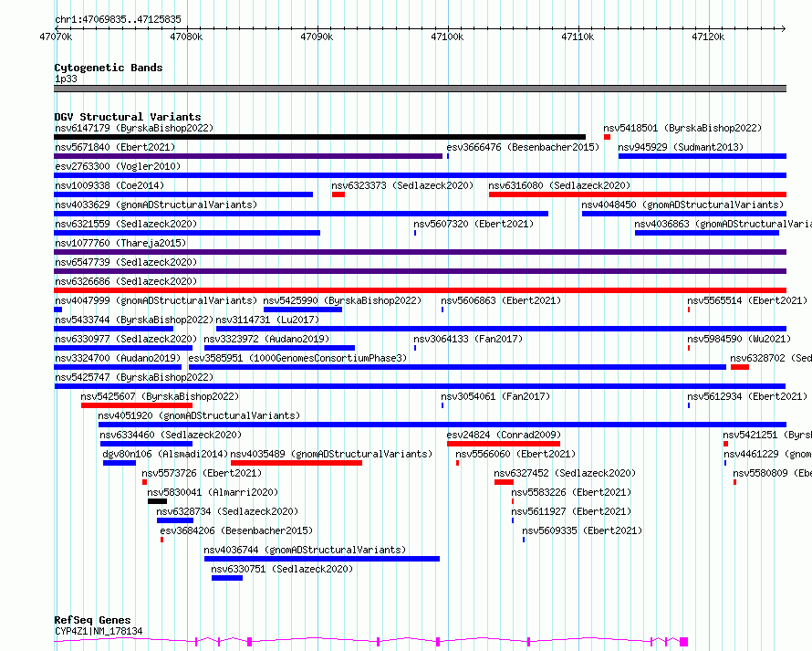Viewport: 812px width, 651px height.
Task: Select nsv5425607 (ByrskaBishop2022) label
Action: click(x=160, y=396)
